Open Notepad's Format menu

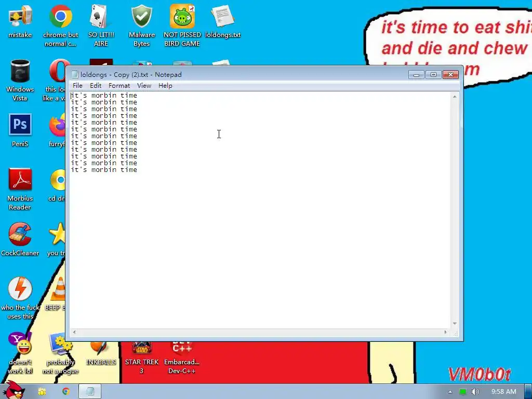[x=119, y=86]
